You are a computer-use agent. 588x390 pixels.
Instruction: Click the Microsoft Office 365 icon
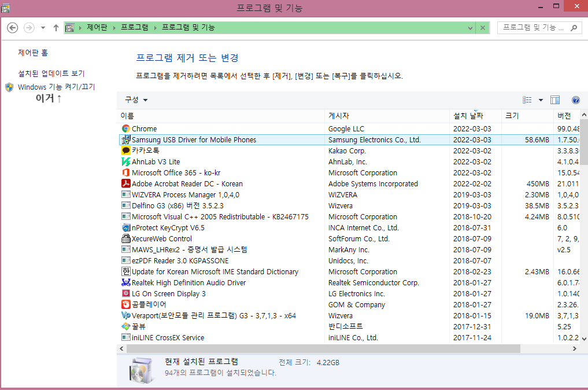point(126,172)
